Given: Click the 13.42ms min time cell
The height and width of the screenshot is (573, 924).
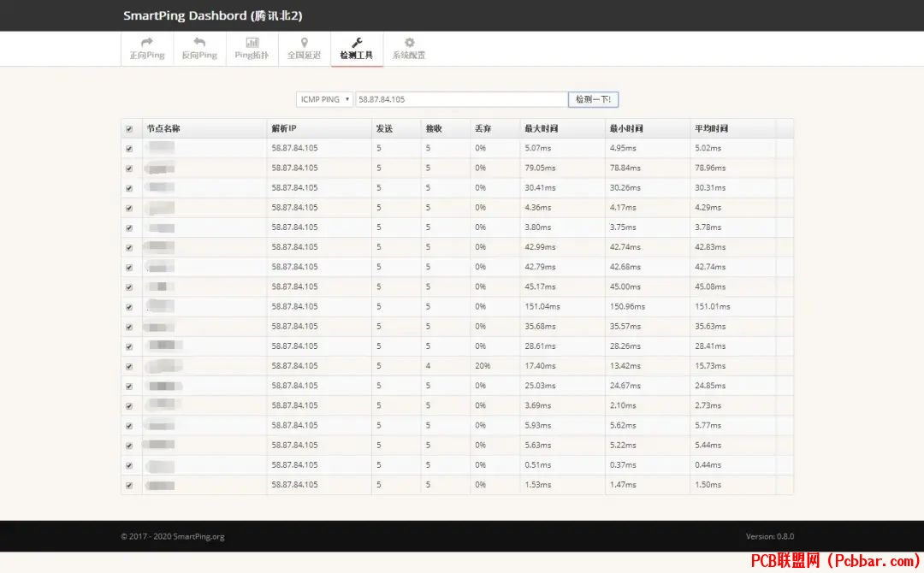Looking at the screenshot, I should coord(625,366).
